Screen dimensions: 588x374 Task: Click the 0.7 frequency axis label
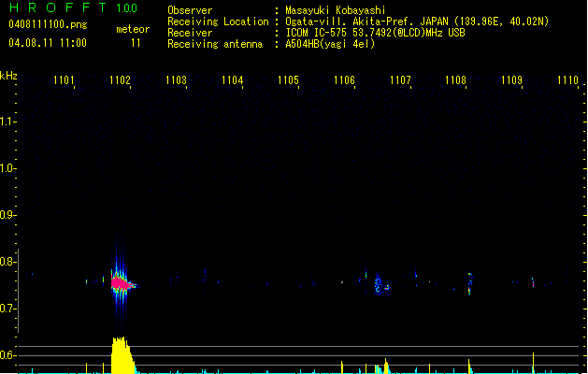7,309
